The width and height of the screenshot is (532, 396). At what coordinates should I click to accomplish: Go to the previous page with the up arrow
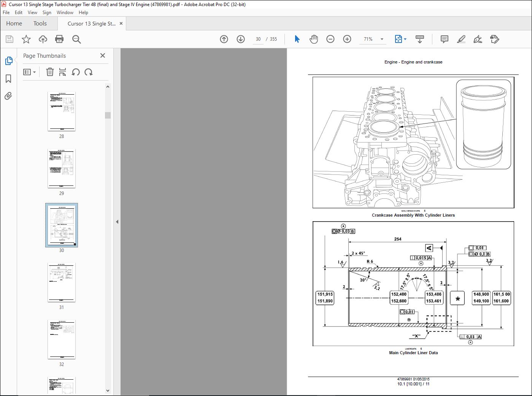224,39
